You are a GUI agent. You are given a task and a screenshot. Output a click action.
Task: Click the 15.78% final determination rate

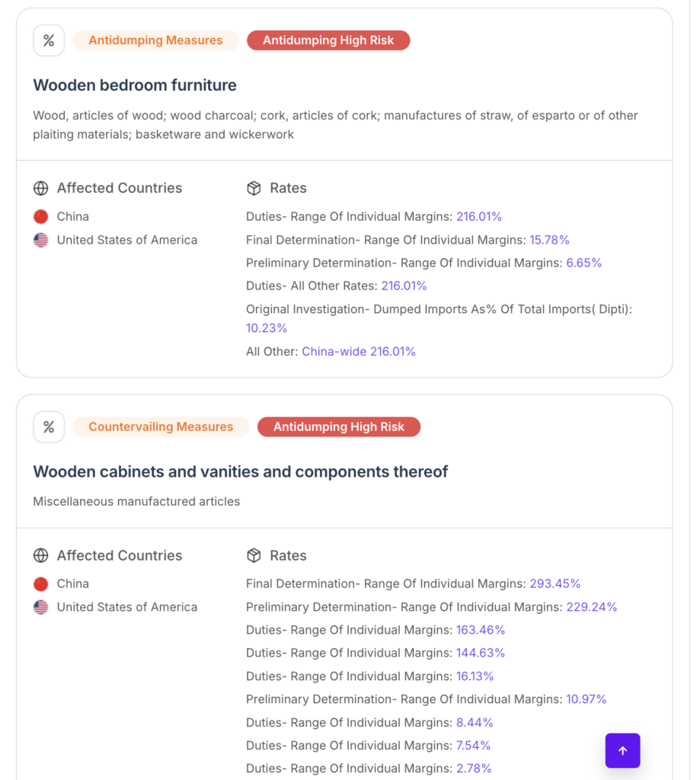549,240
